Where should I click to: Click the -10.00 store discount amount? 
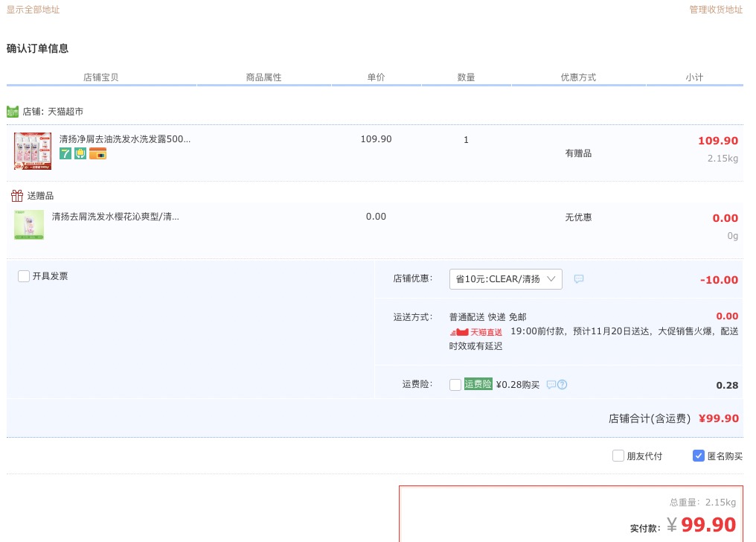(720, 280)
